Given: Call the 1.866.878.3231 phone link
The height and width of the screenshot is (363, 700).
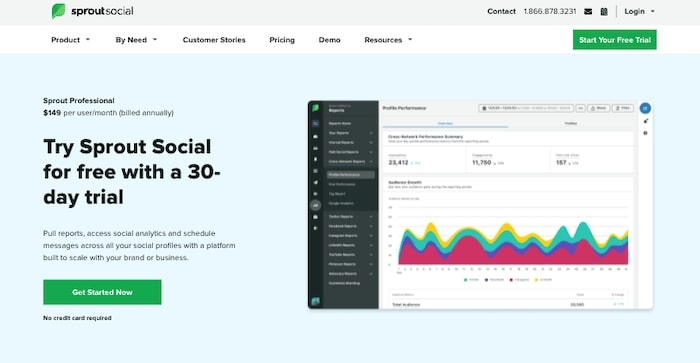Looking at the screenshot, I should (x=550, y=11).
